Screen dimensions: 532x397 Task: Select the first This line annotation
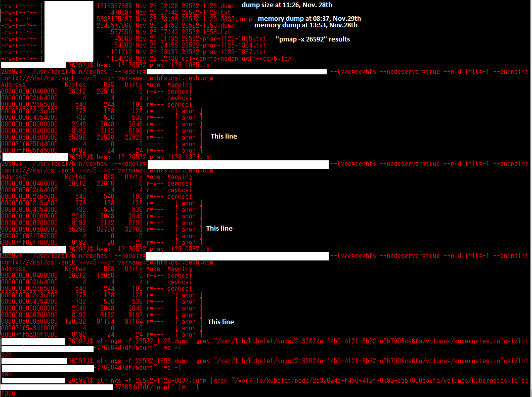click(x=224, y=137)
